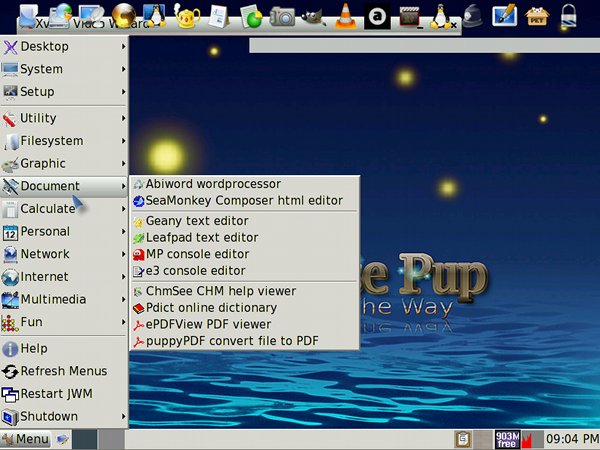Click the golden teapot icon in dock
This screenshot has height=450, width=600.
click(187, 16)
